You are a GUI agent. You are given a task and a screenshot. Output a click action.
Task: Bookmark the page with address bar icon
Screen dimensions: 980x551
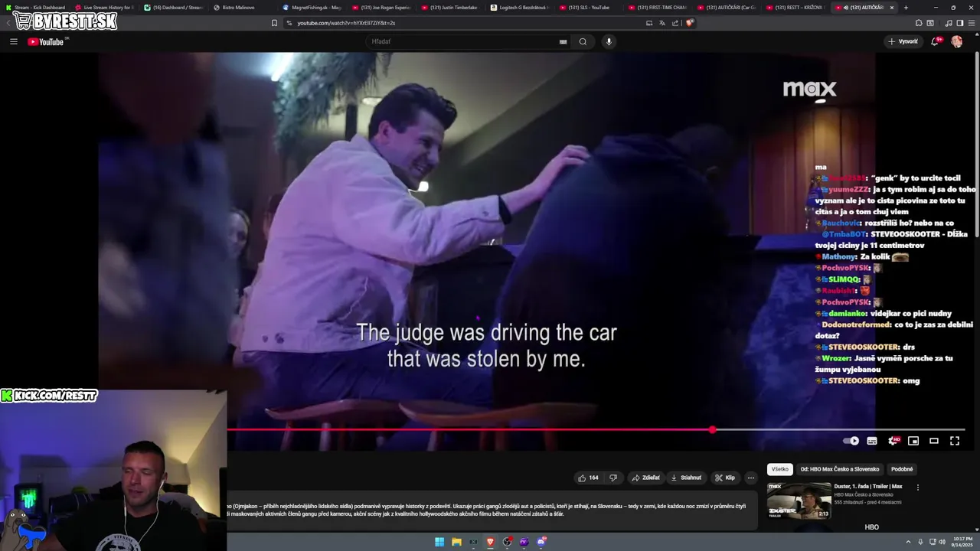click(274, 23)
